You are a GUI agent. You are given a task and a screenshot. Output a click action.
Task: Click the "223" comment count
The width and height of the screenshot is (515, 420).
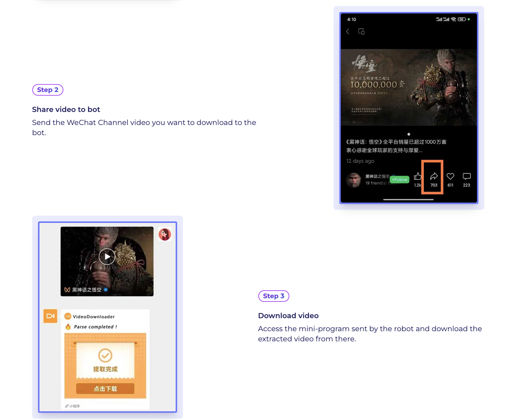tap(467, 185)
